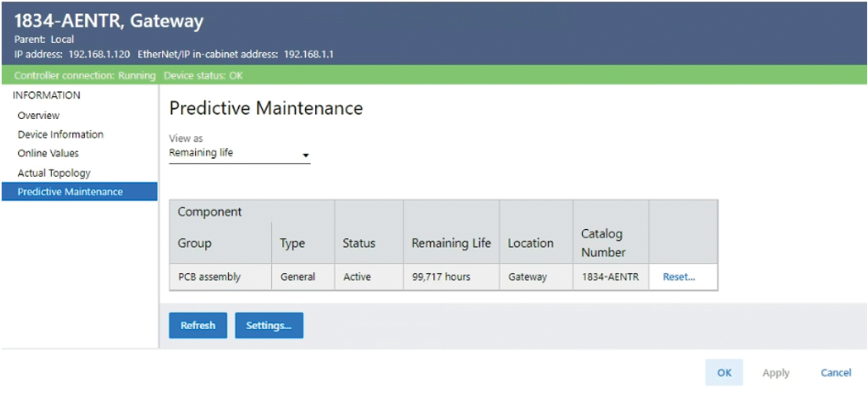Click the Apply button

[775, 373]
